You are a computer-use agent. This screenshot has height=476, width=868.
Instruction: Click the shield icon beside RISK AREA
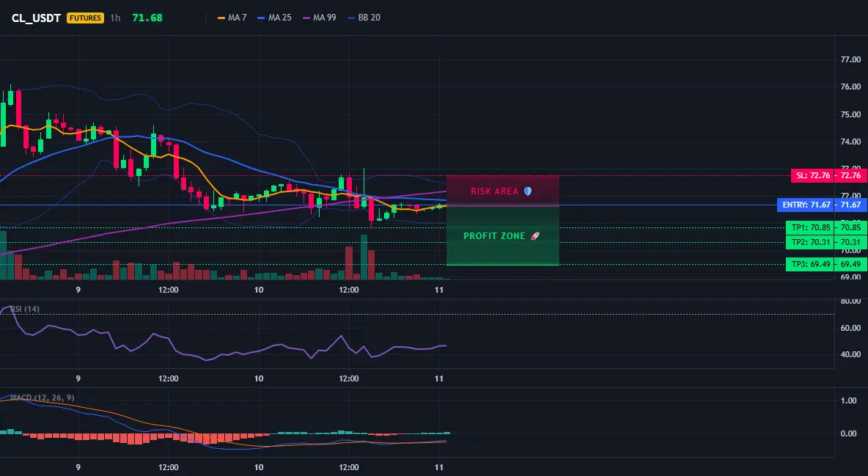(x=528, y=191)
